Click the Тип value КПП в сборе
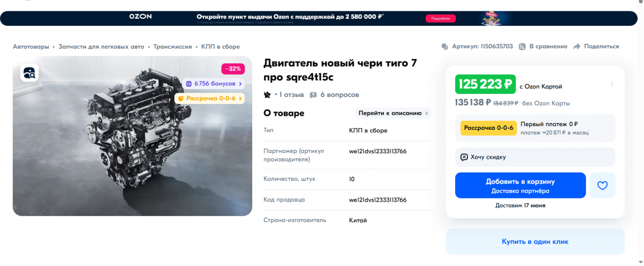644x266 pixels. tap(368, 130)
